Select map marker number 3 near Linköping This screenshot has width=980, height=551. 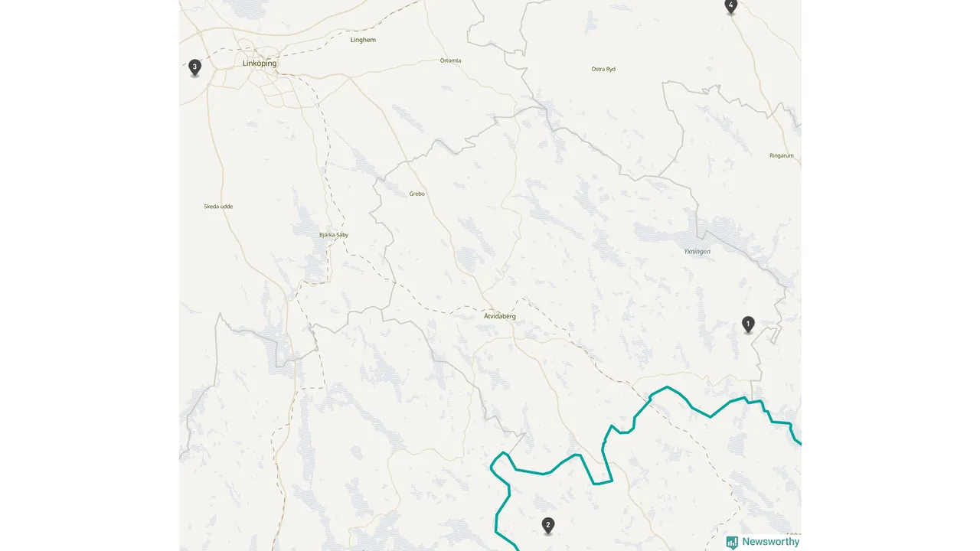tap(194, 67)
